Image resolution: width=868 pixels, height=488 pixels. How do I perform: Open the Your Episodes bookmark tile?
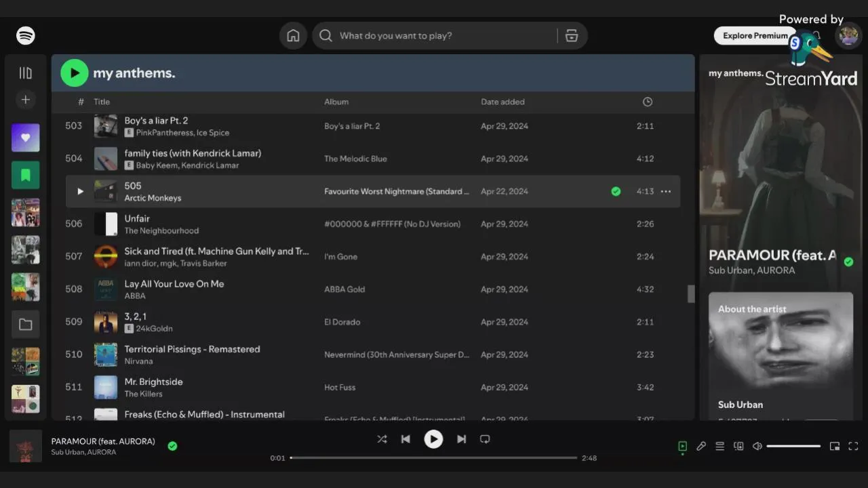pos(26,175)
